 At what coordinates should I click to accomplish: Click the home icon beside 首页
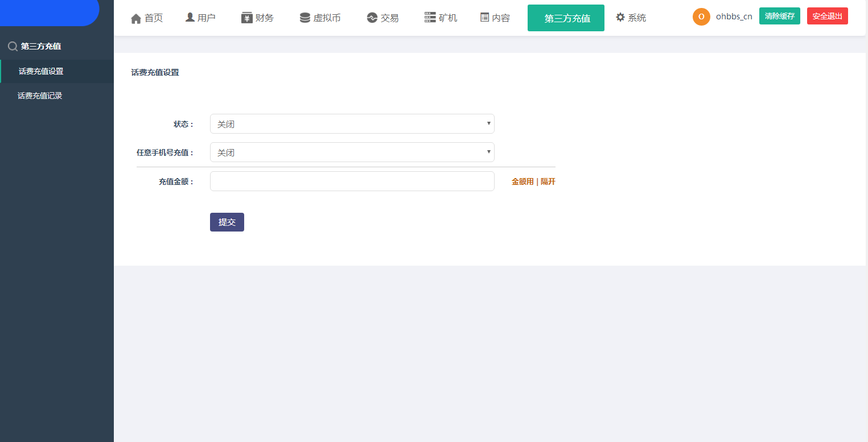(135, 18)
